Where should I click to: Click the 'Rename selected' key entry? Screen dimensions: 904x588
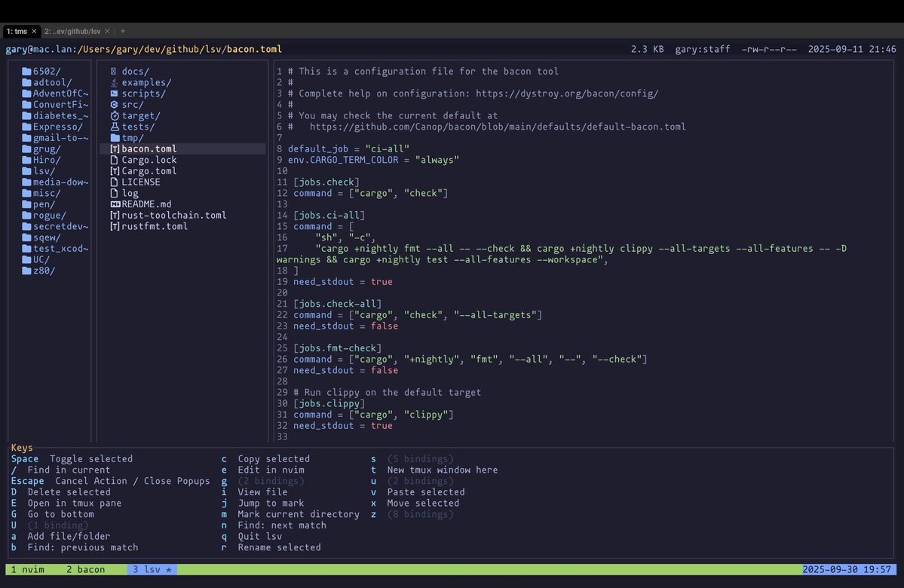point(271,547)
